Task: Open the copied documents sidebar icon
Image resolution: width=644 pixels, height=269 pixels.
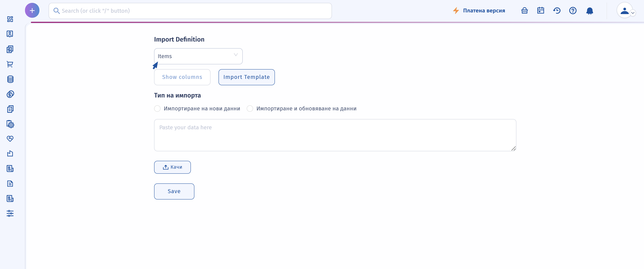Action: (10, 109)
